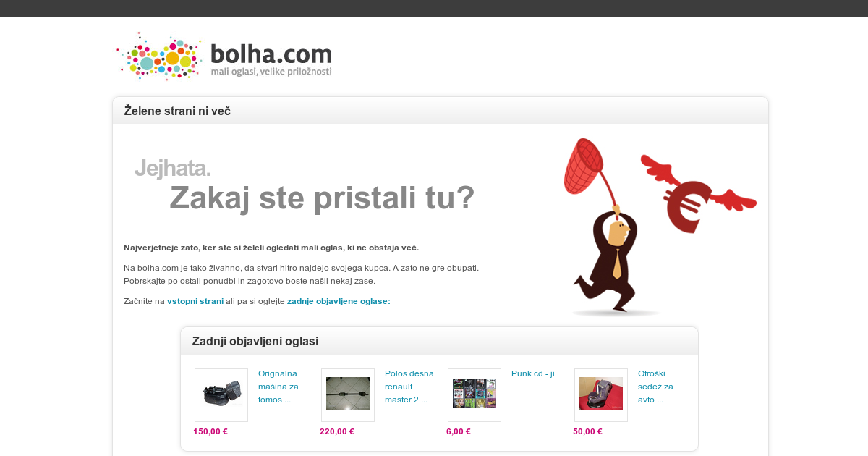
Task: Open the Renault half-shaft ad thumbnail
Action: pos(348,395)
